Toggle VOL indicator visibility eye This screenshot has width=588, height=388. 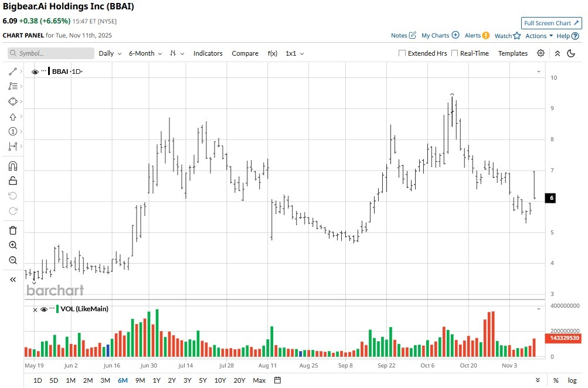point(43,309)
